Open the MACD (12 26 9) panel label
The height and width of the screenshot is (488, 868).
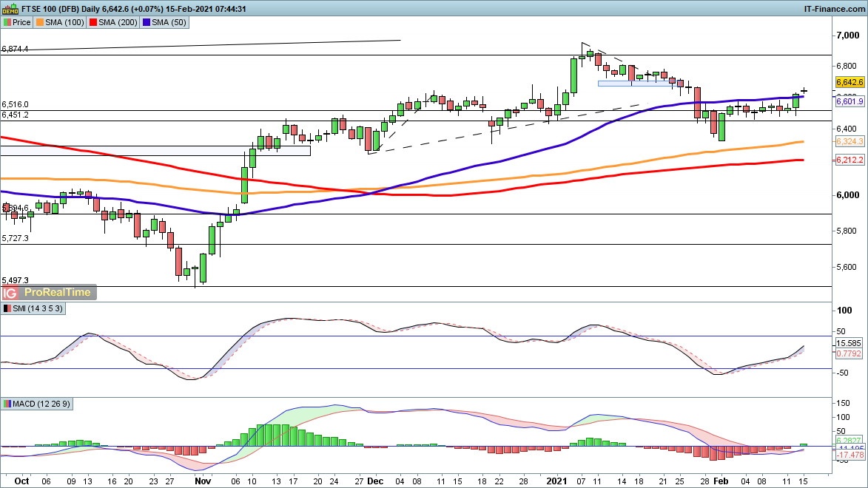tap(41, 404)
